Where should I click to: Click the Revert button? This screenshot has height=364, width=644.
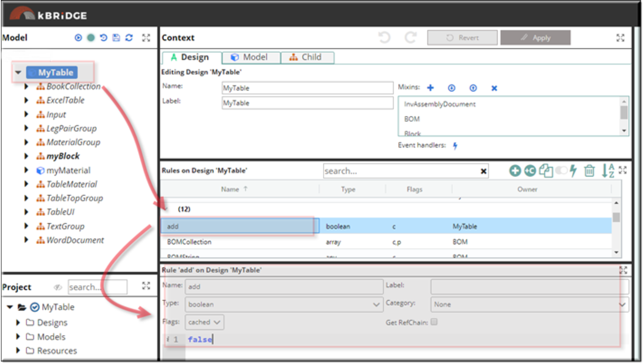pos(462,38)
